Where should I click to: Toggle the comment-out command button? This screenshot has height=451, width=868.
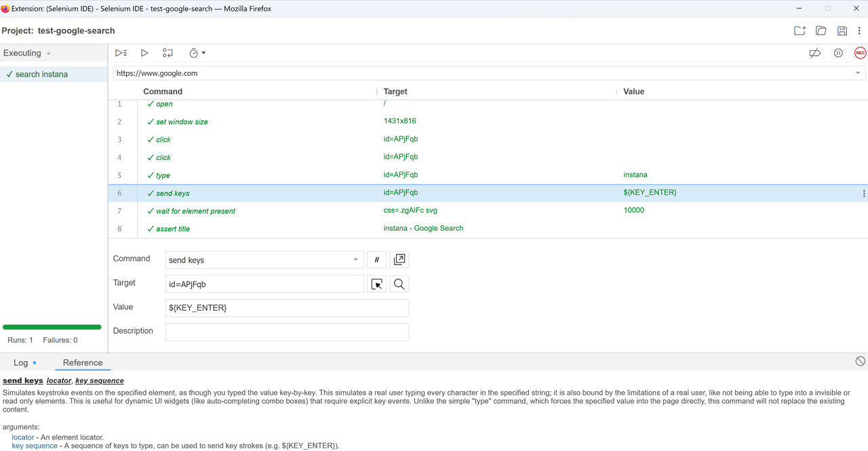point(376,260)
